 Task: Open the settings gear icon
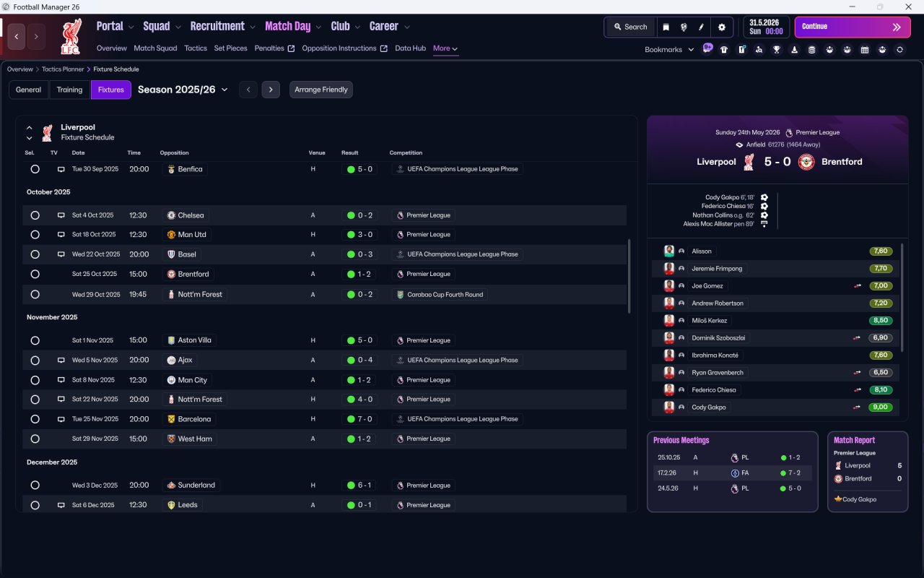click(721, 27)
